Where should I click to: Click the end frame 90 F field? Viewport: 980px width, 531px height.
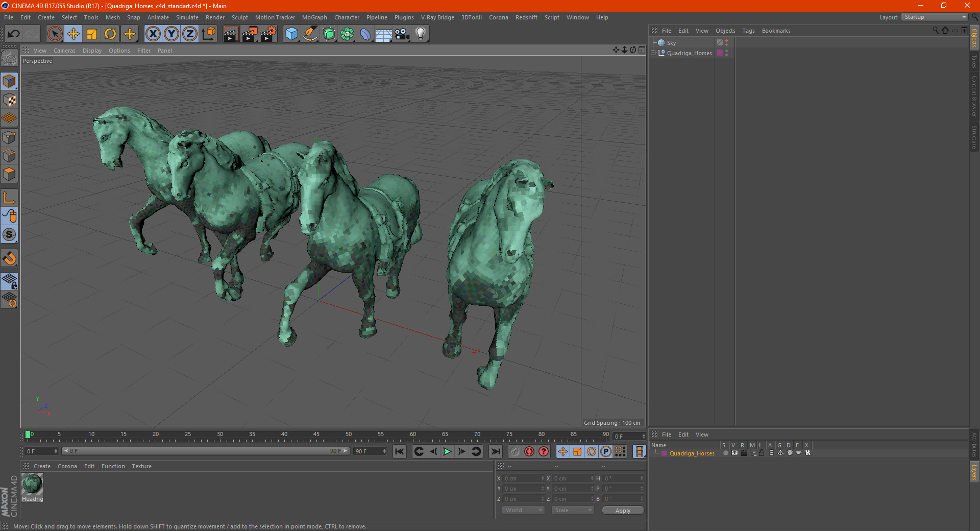(x=370, y=451)
